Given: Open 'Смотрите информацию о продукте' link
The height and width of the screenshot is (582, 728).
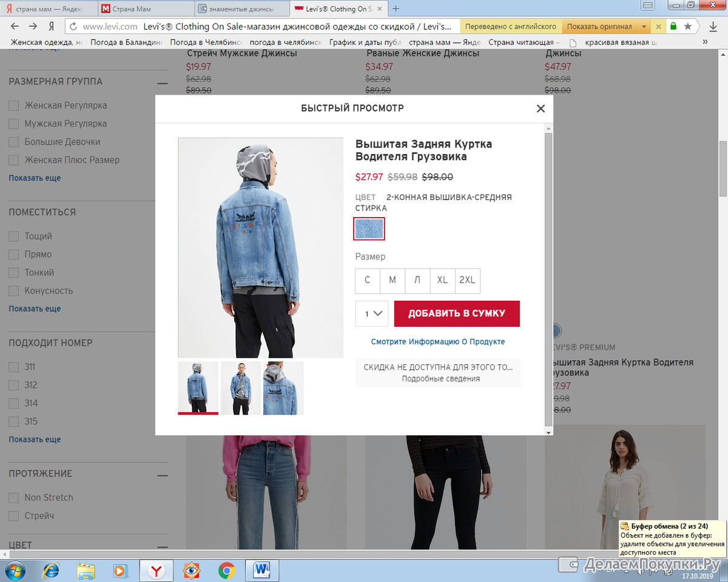Looking at the screenshot, I should tap(438, 342).
